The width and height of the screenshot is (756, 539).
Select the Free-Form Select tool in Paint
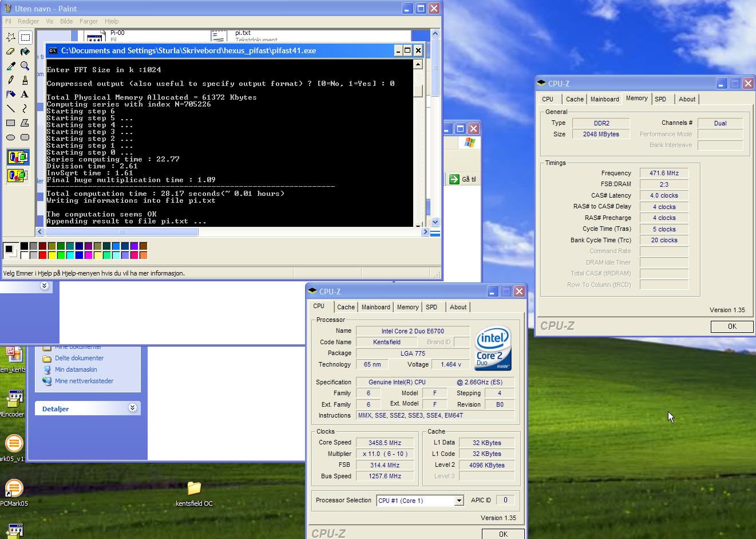[x=11, y=37]
